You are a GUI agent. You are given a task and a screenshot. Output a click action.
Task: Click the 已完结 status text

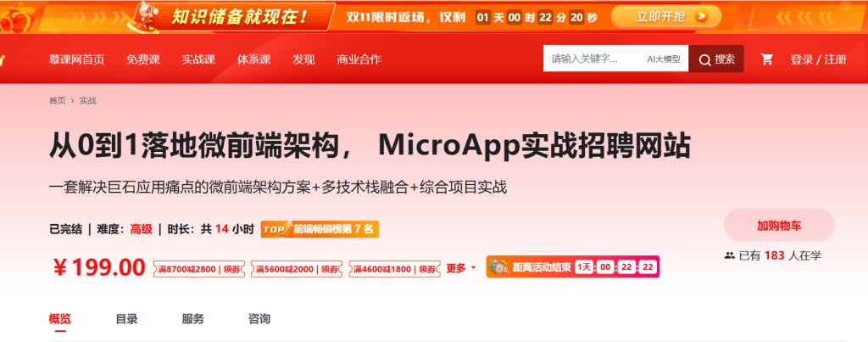[x=66, y=229]
